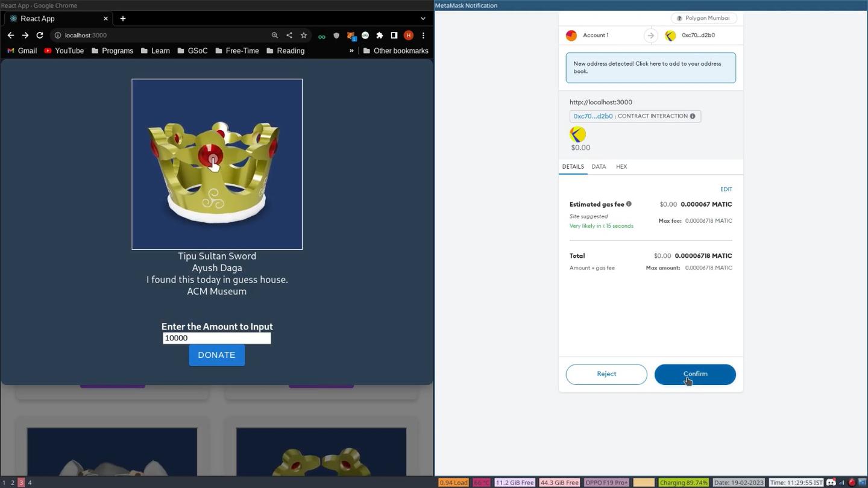Click the gray shield extension icon

[x=336, y=36]
